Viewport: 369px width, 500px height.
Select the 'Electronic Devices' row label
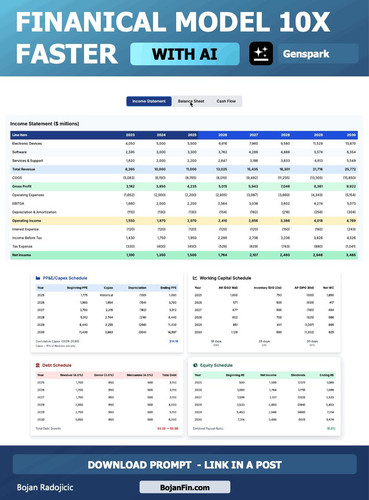pos(27,144)
